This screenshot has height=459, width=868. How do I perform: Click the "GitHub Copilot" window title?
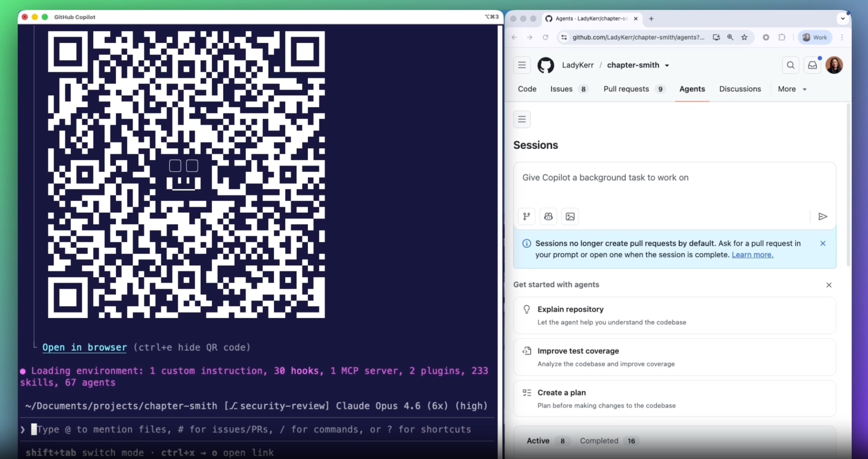75,17
